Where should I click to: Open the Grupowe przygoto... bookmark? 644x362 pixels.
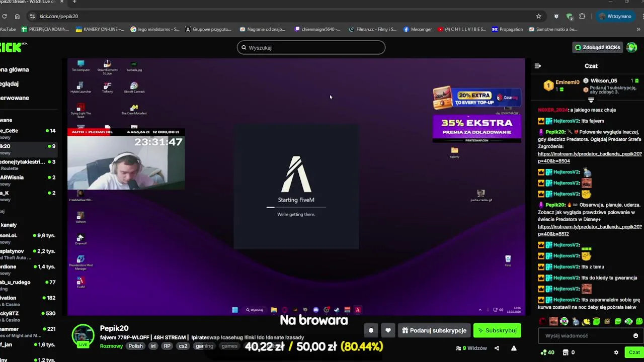[208, 29]
